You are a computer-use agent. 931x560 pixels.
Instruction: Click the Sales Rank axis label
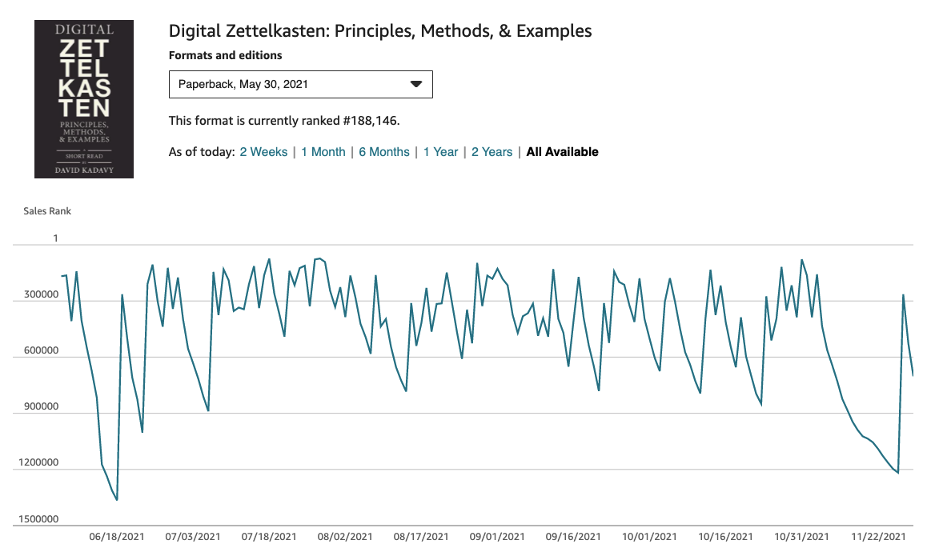coord(47,211)
